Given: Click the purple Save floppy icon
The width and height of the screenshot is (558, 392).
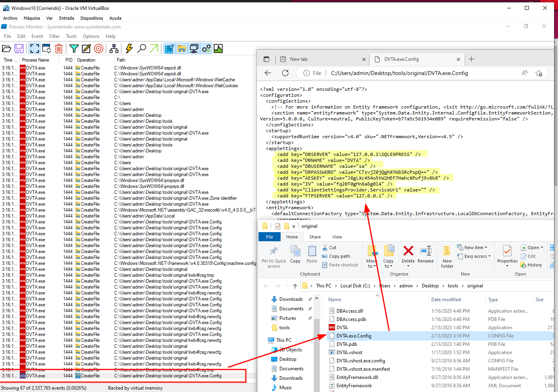Looking at the screenshot, I should click(x=19, y=49).
